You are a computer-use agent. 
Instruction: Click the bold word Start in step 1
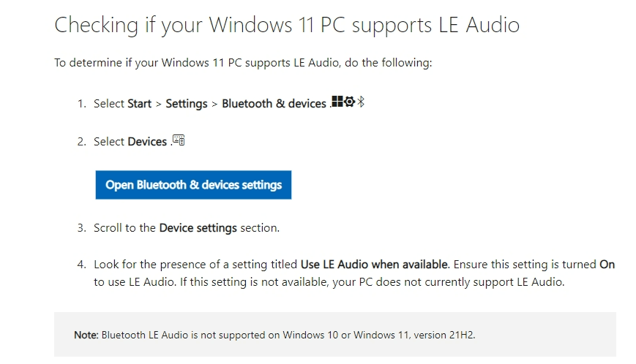pos(139,104)
